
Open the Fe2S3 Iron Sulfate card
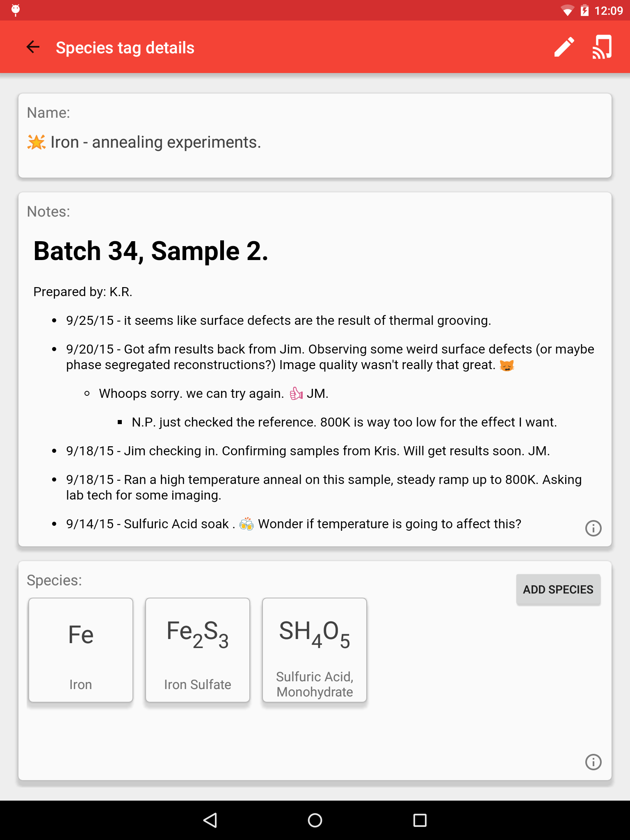tap(198, 650)
